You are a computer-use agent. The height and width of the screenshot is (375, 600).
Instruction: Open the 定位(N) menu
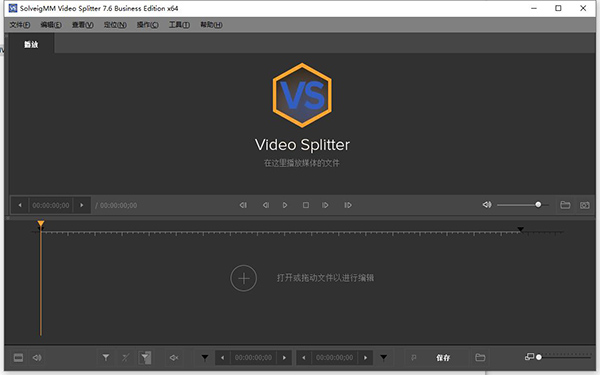(115, 25)
